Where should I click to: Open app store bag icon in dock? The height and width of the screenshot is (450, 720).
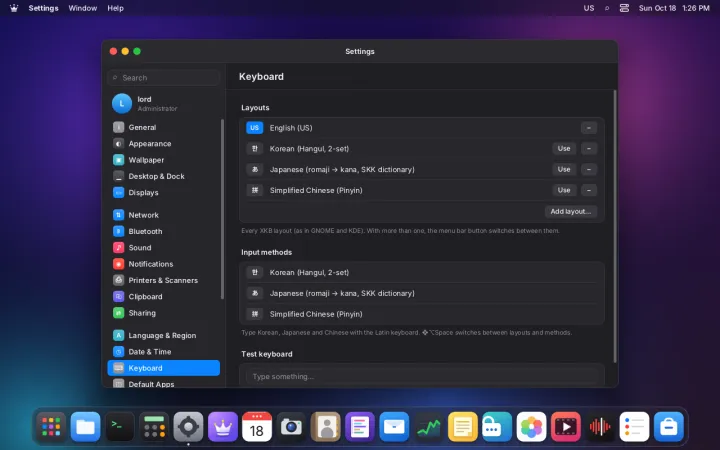[669, 427]
